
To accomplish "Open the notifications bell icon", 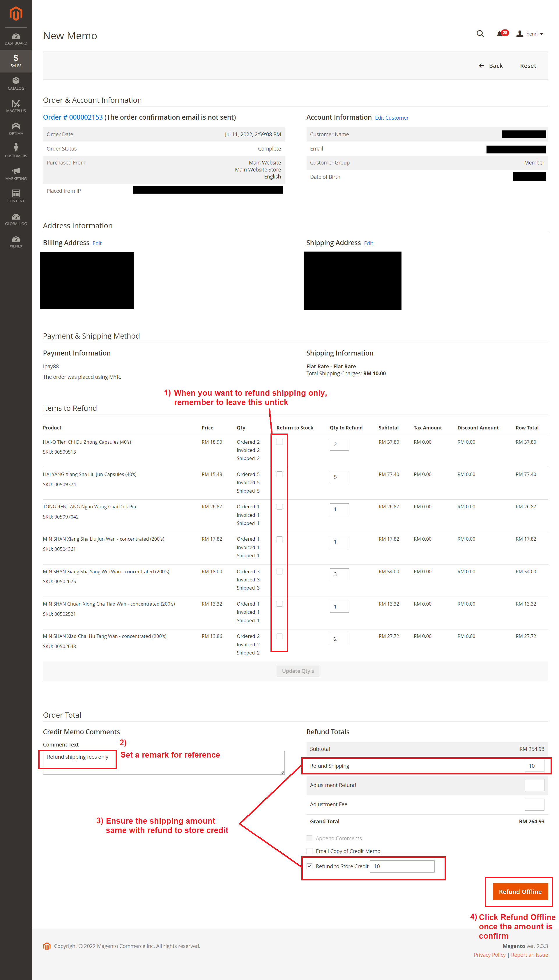I will [x=500, y=34].
